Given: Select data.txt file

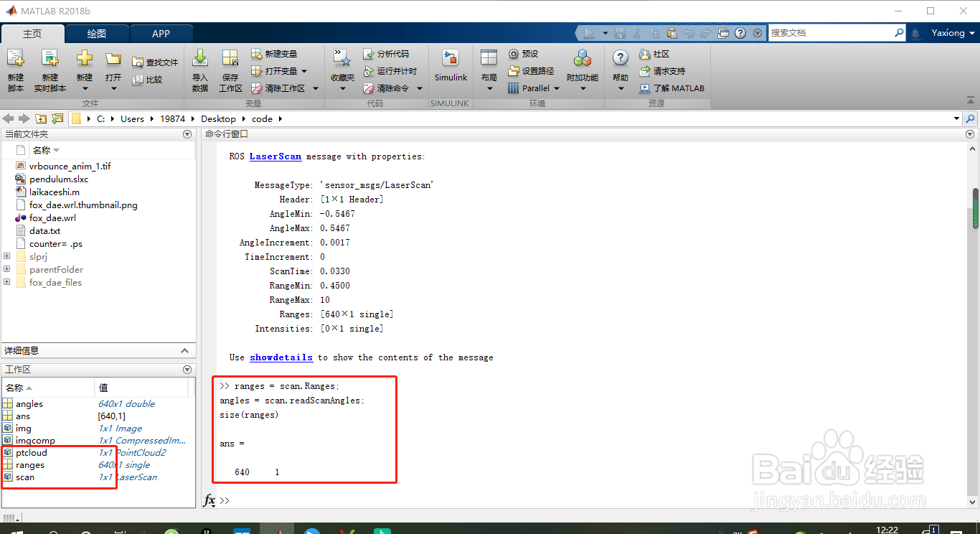Looking at the screenshot, I should (x=44, y=230).
